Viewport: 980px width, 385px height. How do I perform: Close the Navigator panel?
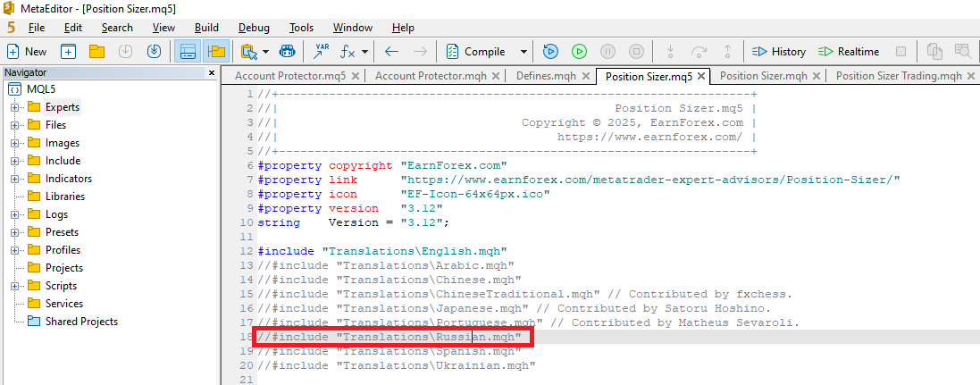click(212, 72)
